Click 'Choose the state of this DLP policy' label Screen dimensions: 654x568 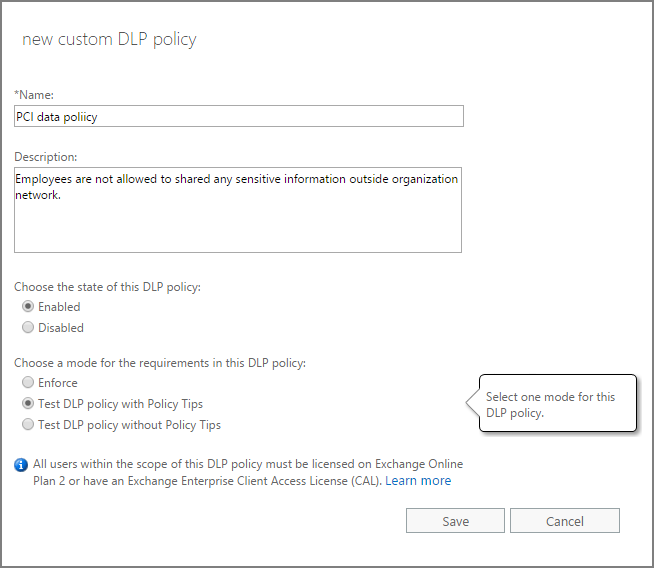click(x=108, y=287)
